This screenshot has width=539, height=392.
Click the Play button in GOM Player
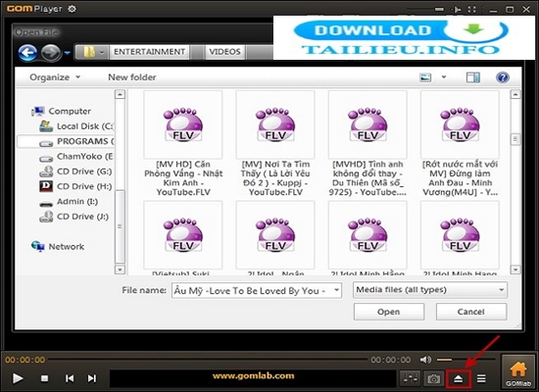pos(18,378)
